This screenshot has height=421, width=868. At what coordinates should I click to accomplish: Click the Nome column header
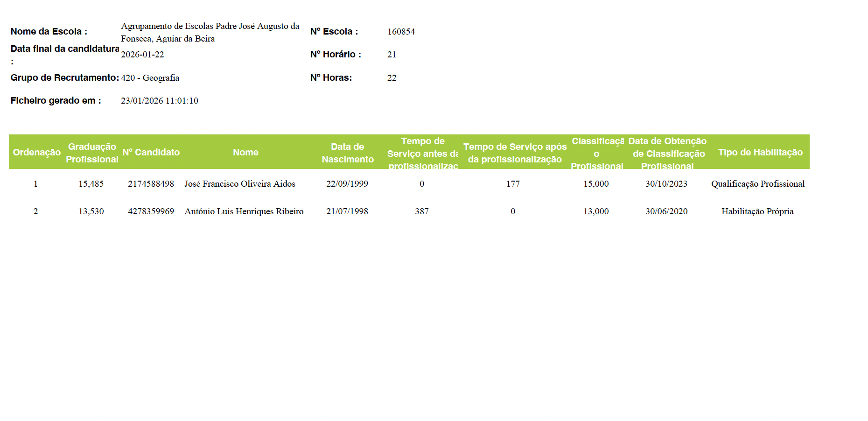click(245, 152)
